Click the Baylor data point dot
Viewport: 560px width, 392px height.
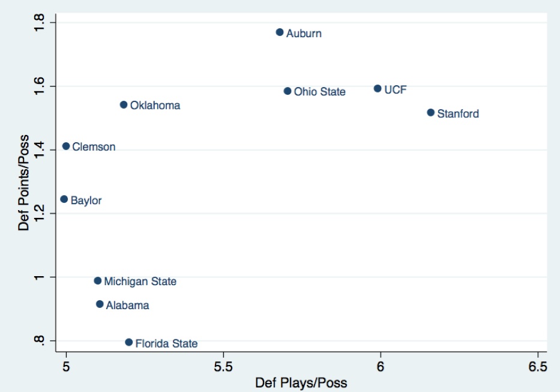[64, 199]
